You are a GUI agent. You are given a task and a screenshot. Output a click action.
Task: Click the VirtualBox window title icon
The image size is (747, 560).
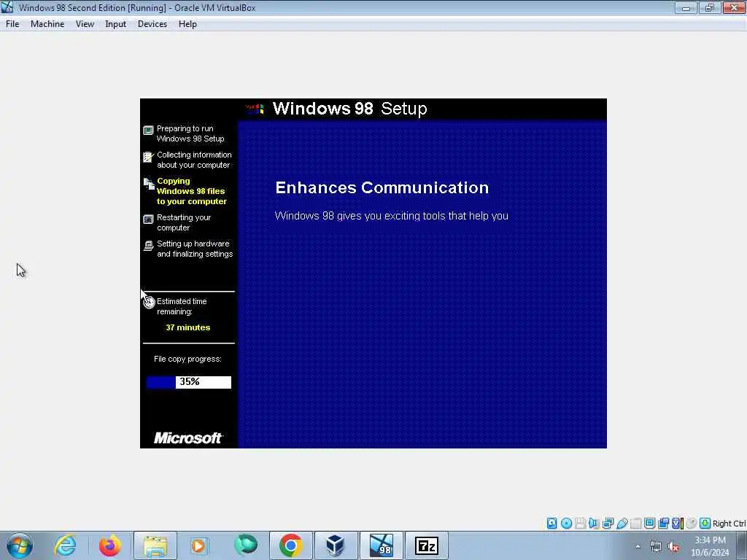click(7, 7)
